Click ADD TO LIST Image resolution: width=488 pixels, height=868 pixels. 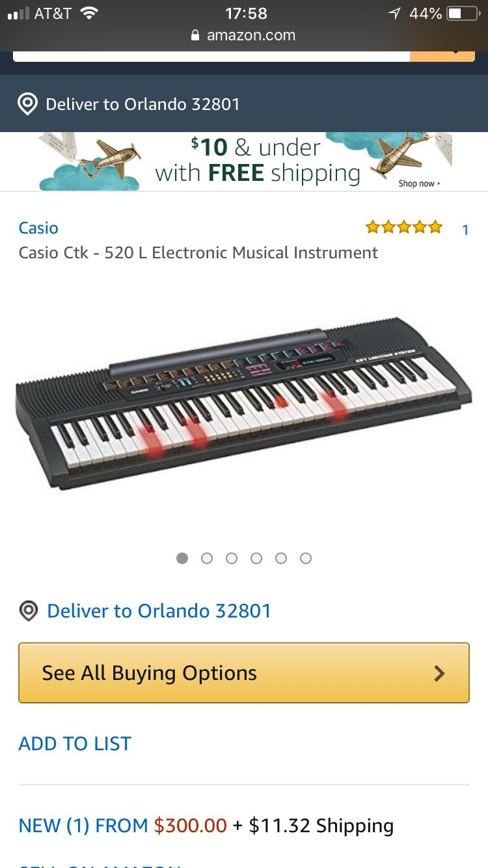(75, 744)
